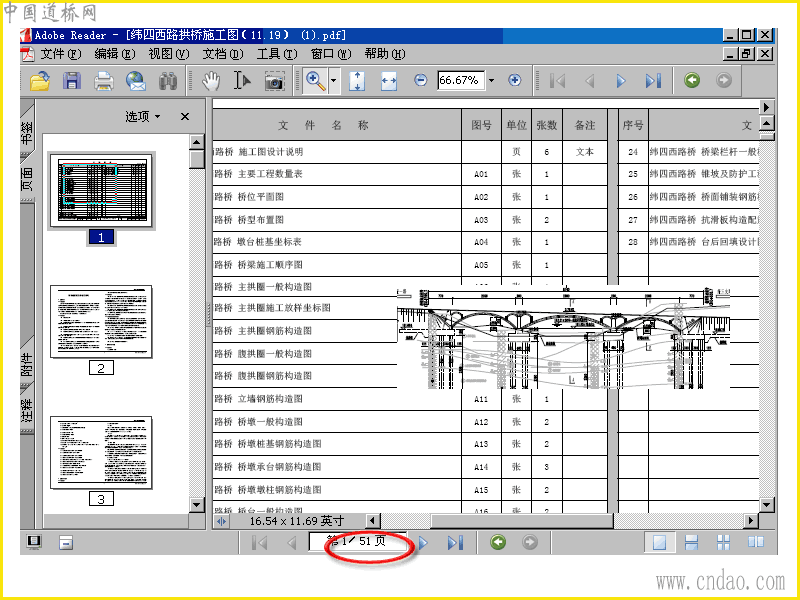Select page 2 thumbnail
The height and width of the screenshot is (600, 800).
click(102, 321)
